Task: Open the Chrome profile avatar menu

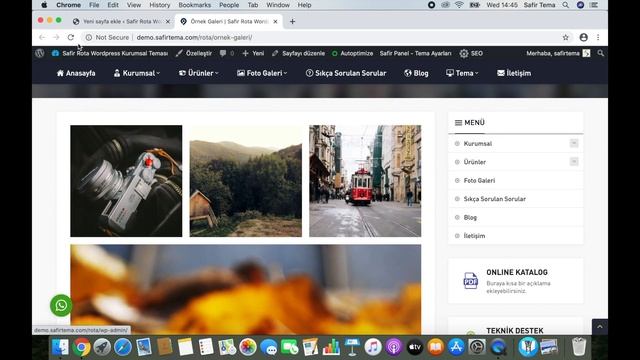Action: [583, 37]
